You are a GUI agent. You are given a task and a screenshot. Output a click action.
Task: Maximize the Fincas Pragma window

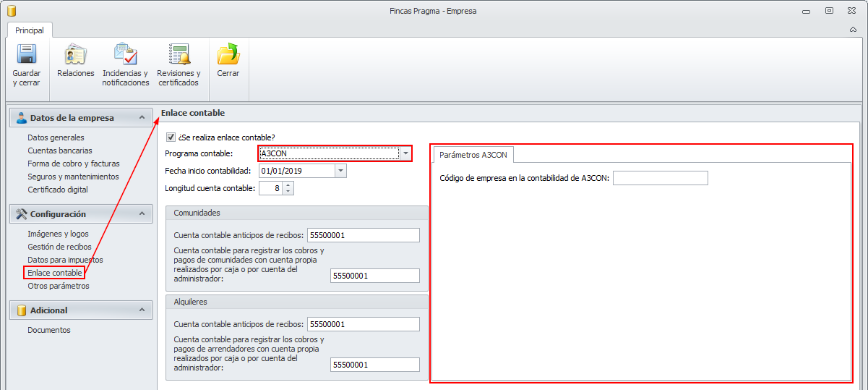[830, 11]
